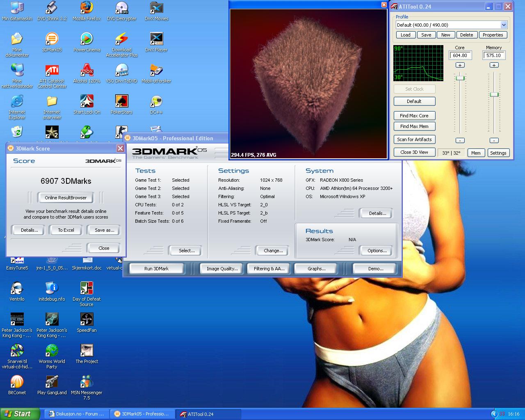The width and height of the screenshot is (525, 420).
Task: Select the VSO DivxToDVD icon
Action: 121,73
